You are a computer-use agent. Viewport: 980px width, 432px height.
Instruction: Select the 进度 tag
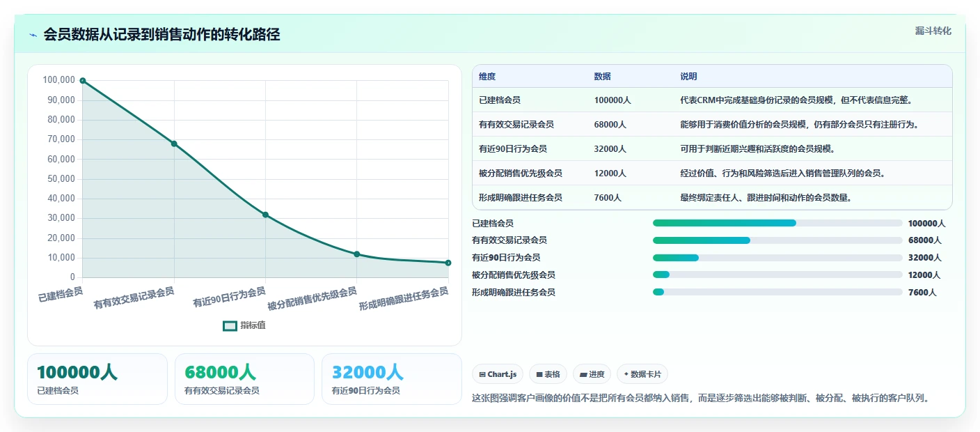pos(592,374)
